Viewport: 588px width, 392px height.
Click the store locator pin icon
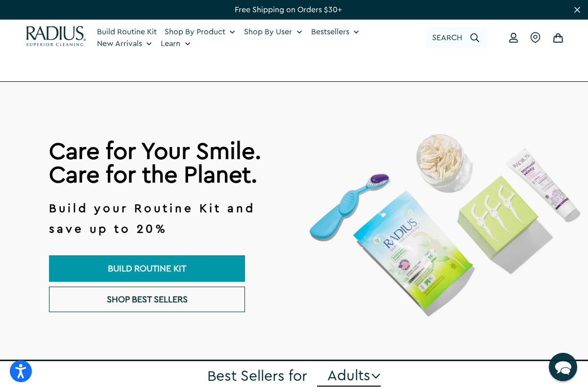click(535, 38)
